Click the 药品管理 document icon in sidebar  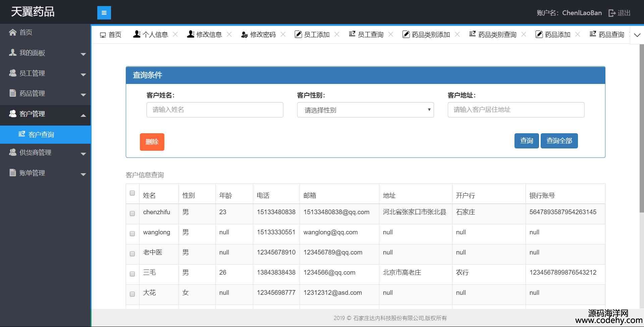13,93
